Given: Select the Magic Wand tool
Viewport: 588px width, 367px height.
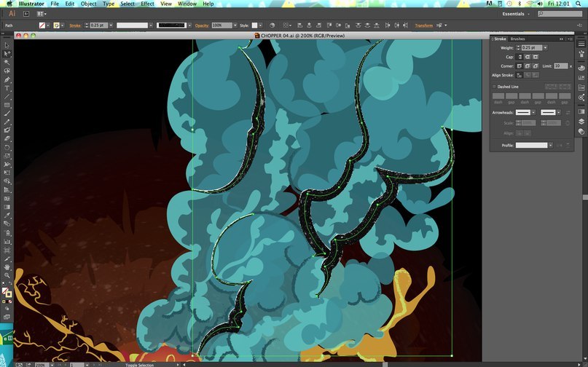Looking at the screenshot, I should [x=7, y=62].
